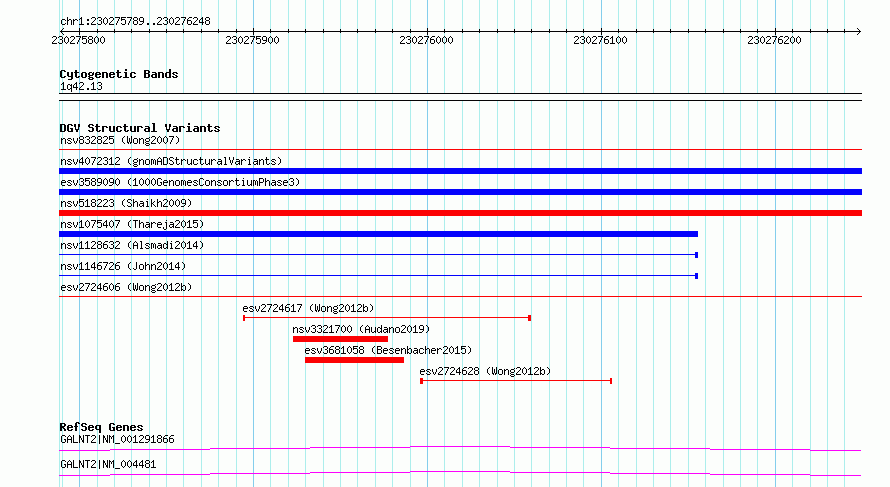Click the 230275900 ruler coordinate
This screenshot has width=890, height=487.
point(252,40)
